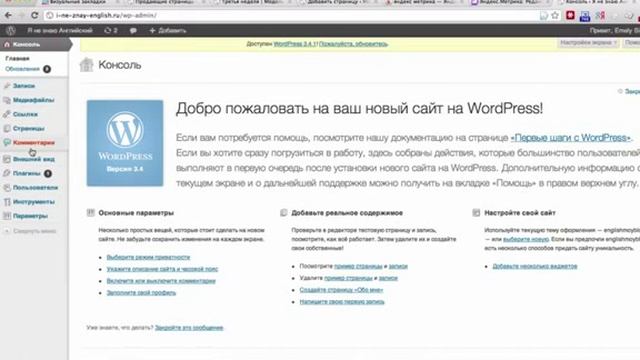Viewport: 640px width, 360px height.
Task: Open Комментарии in the sidebar menu
Action: (34, 142)
